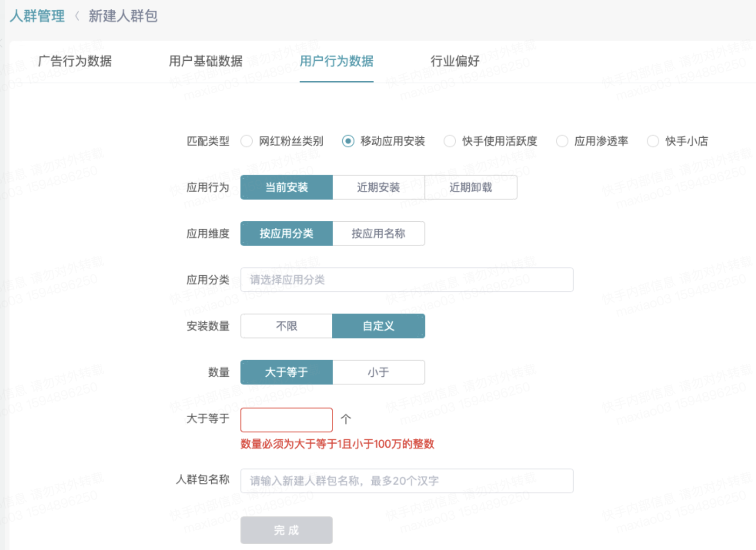Click the breadcrumb back chevron

tap(77, 16)
